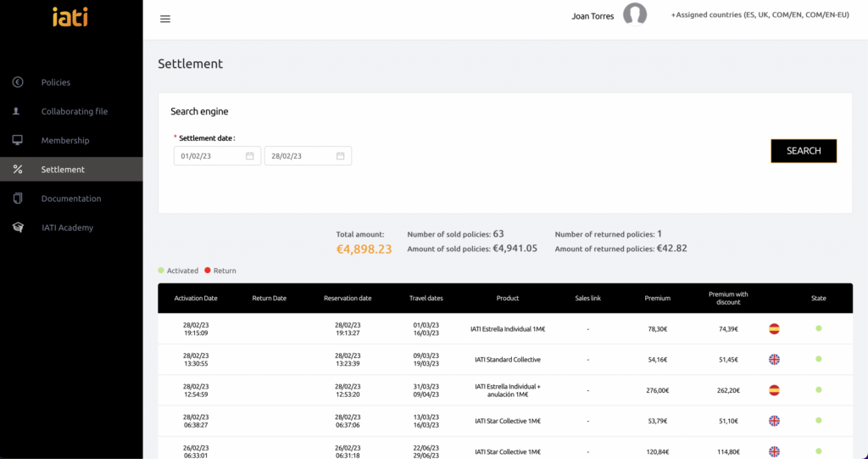
Task: Open the Documentation menu item
Action: (x=71, y=199)
